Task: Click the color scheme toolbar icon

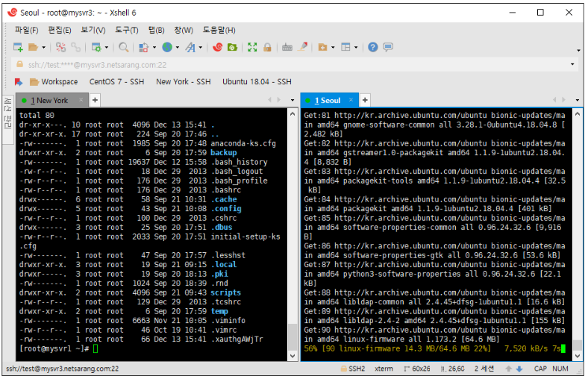Action: (143, 47)
